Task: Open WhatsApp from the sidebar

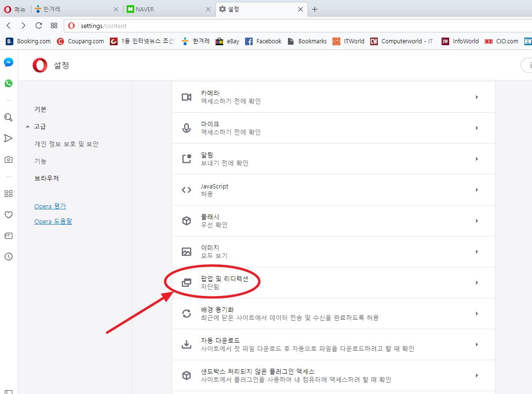Action: point(9,83)
